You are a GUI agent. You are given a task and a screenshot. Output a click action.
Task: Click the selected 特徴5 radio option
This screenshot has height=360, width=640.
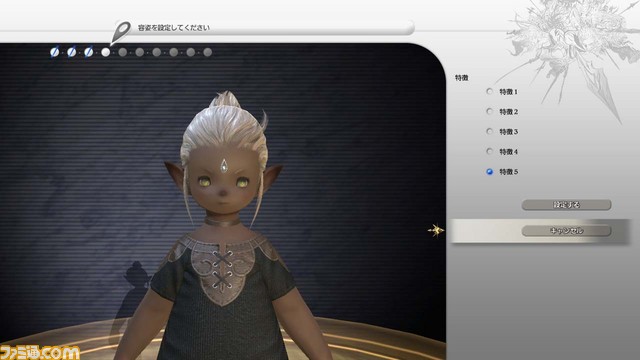[x=490, y=171]
